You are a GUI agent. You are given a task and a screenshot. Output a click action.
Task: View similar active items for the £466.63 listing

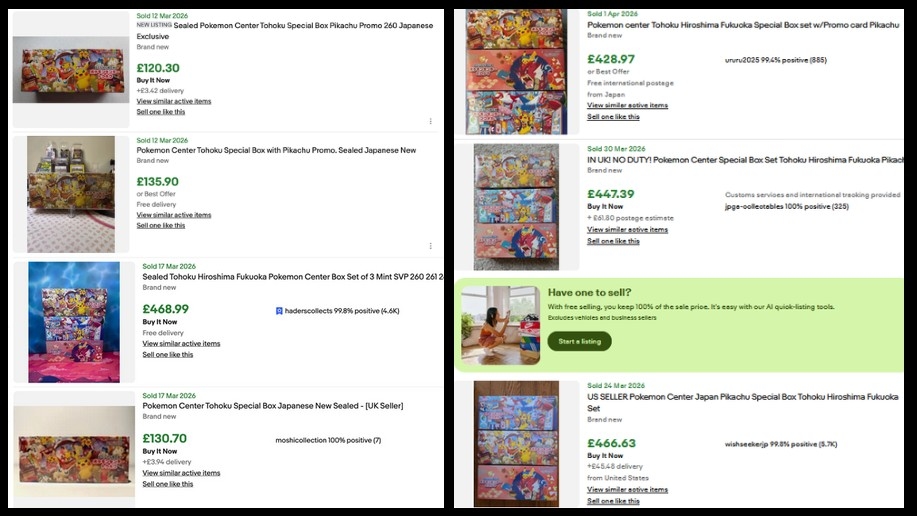[627, 490]
